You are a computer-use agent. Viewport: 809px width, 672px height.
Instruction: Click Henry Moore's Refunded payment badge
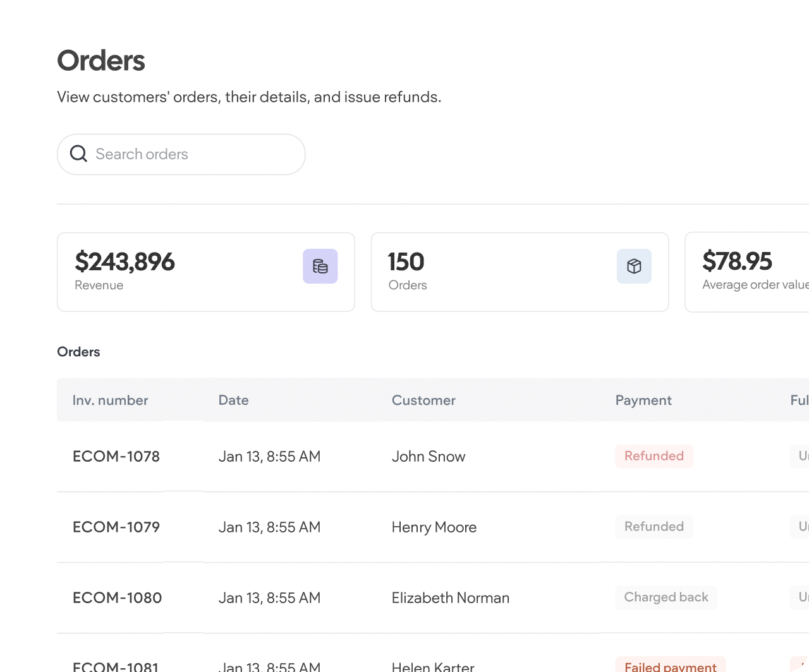(654, 527)
